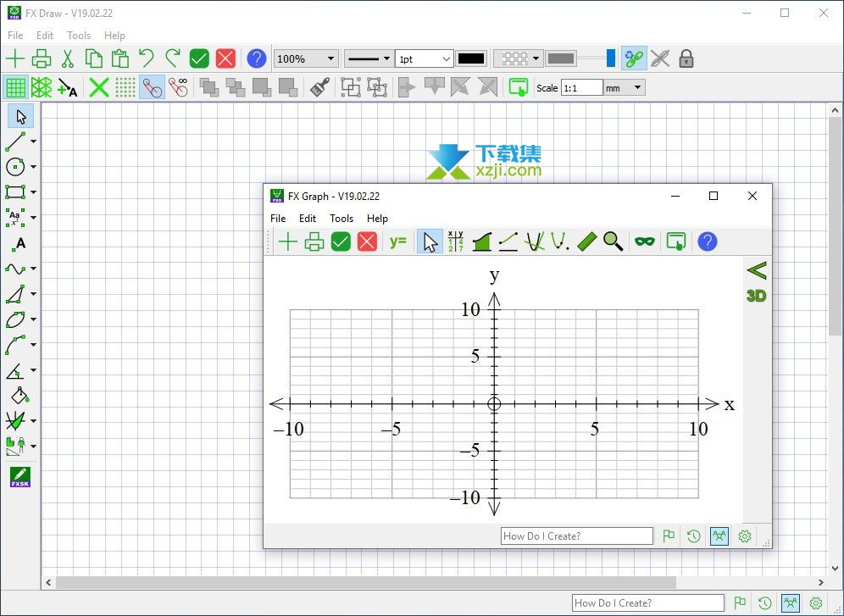Screen dimensions: 844x616
Task: Click the area under curve icon in FX Graph
Action: tap(482, 241)
